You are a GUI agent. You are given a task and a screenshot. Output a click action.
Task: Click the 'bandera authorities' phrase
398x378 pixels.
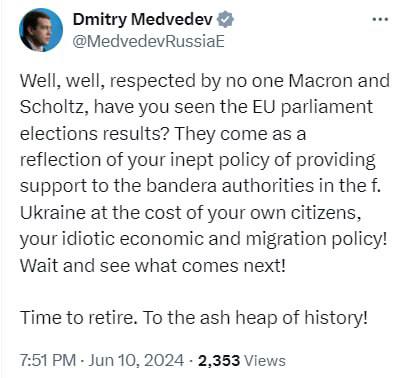[230, 186]
